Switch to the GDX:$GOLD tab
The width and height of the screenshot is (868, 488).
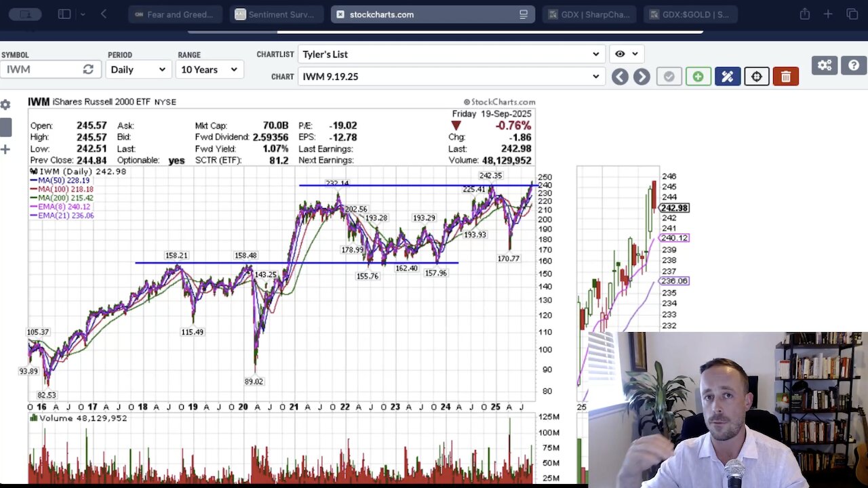tap(690, 14)
